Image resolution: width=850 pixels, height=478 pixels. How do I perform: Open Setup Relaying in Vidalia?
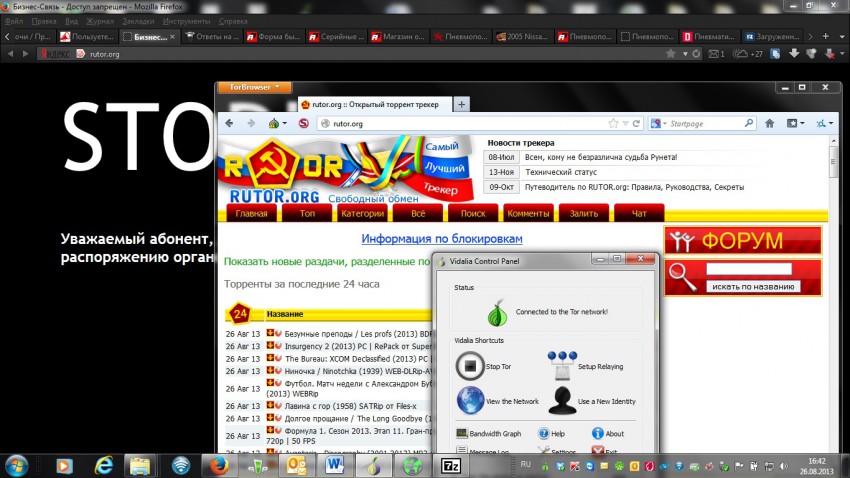pos(561,366)
